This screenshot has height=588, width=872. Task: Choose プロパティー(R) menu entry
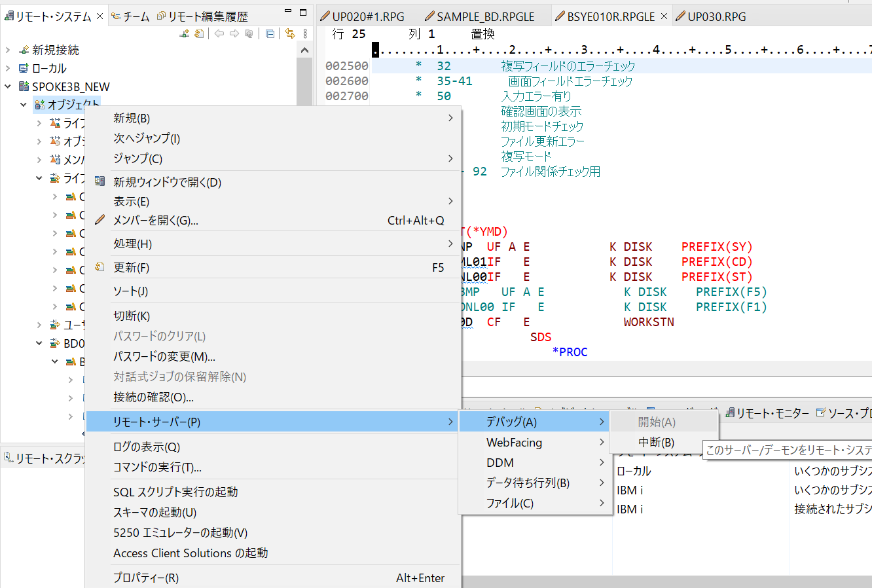point(273,578)
